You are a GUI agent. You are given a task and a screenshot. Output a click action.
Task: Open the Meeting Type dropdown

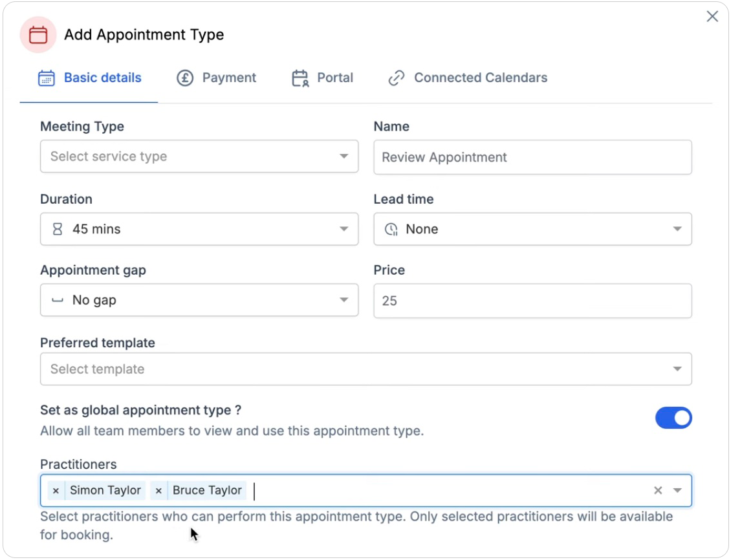[199, 156]
